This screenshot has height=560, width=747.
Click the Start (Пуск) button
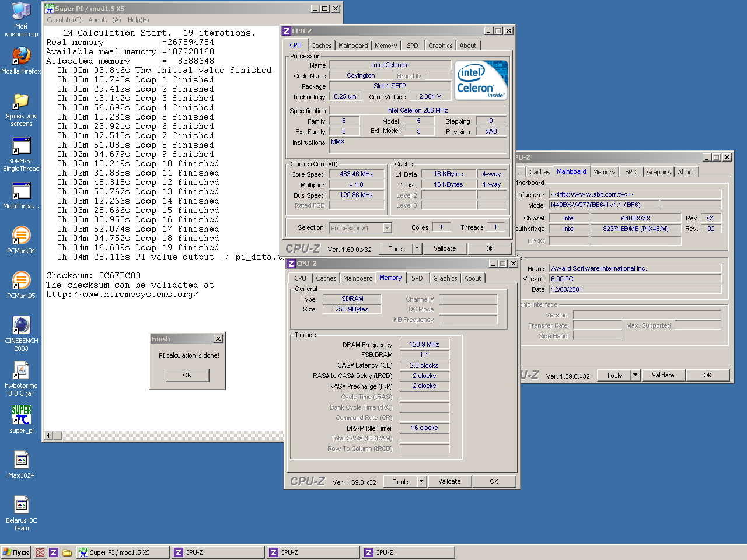click(16, 552)
